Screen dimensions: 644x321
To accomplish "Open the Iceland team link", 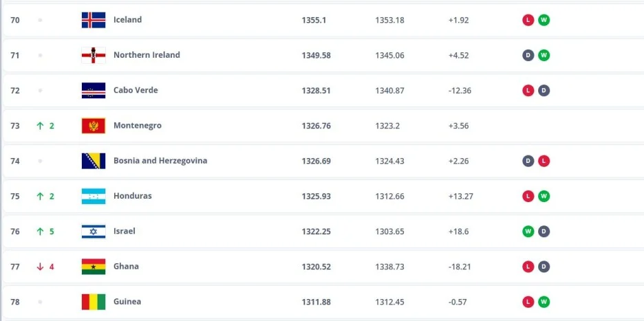I will (127, 20).
